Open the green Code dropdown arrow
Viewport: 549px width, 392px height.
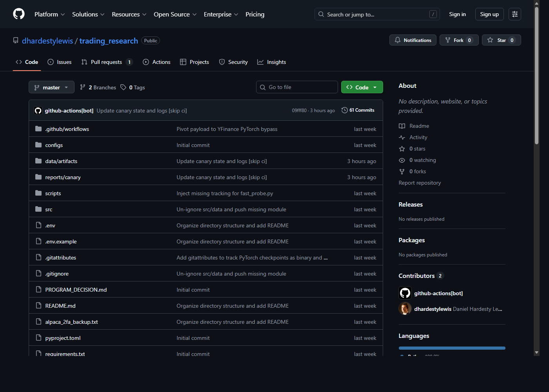pos(375,87)
